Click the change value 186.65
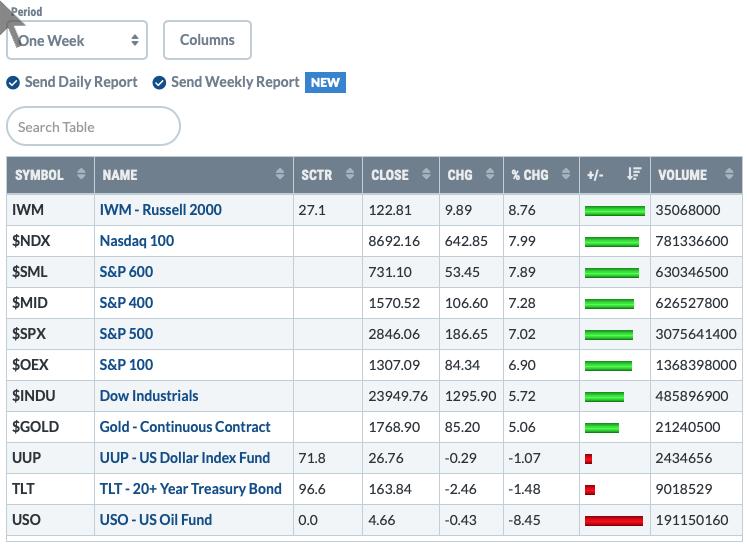Viewport: 747px width, 546px height. pos(466,334)
